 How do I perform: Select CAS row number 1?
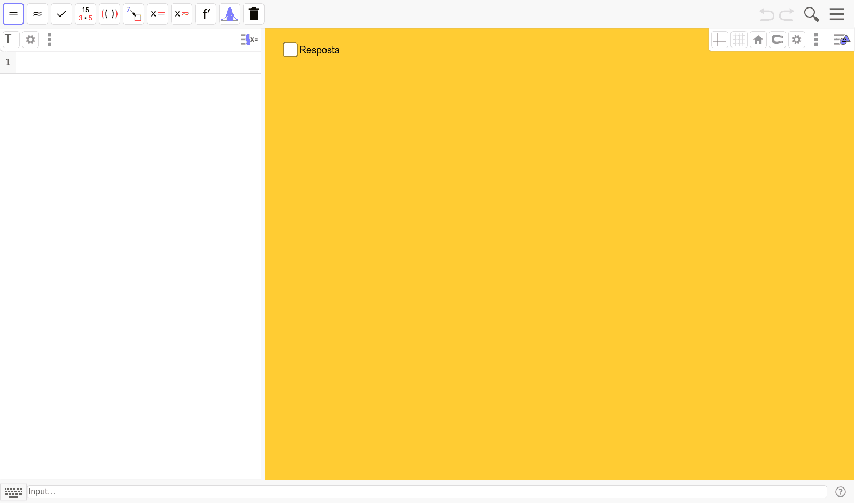(x=8, y=63)
